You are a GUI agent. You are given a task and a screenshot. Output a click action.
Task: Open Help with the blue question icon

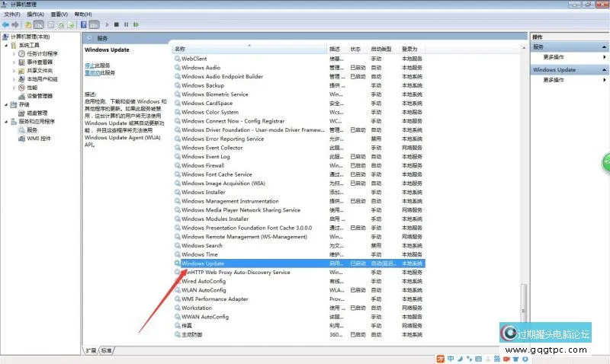pos(83,24)
